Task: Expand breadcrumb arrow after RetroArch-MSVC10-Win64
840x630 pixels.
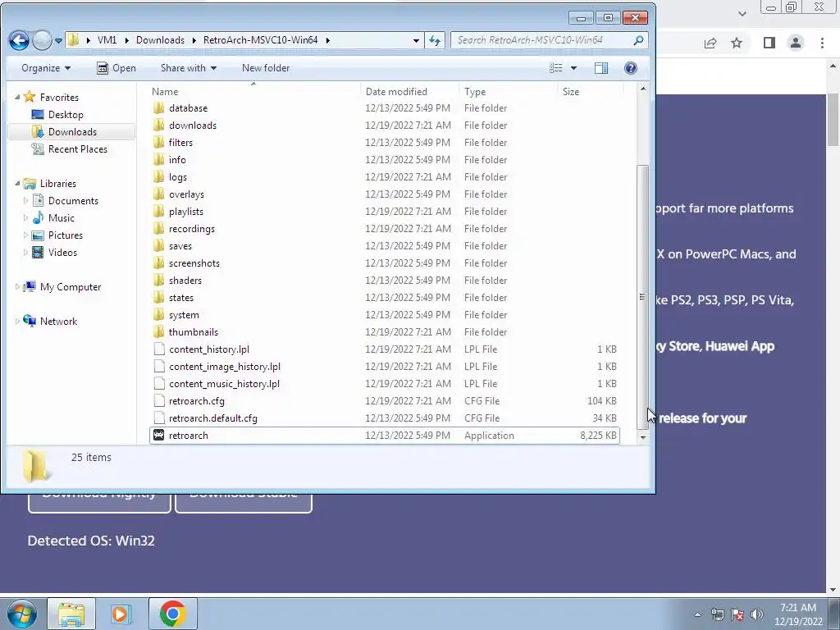Action: (x=328, y=40)
